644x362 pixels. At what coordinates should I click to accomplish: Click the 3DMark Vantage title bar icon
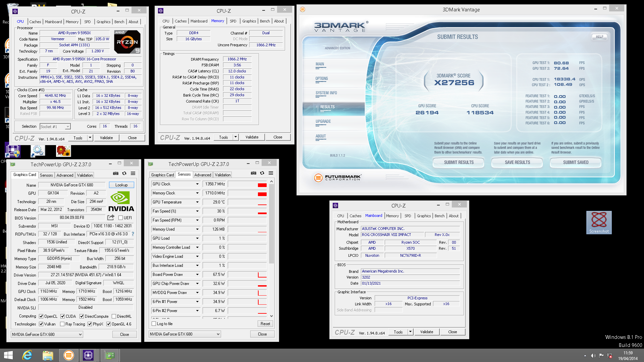(x=303, y=9)
